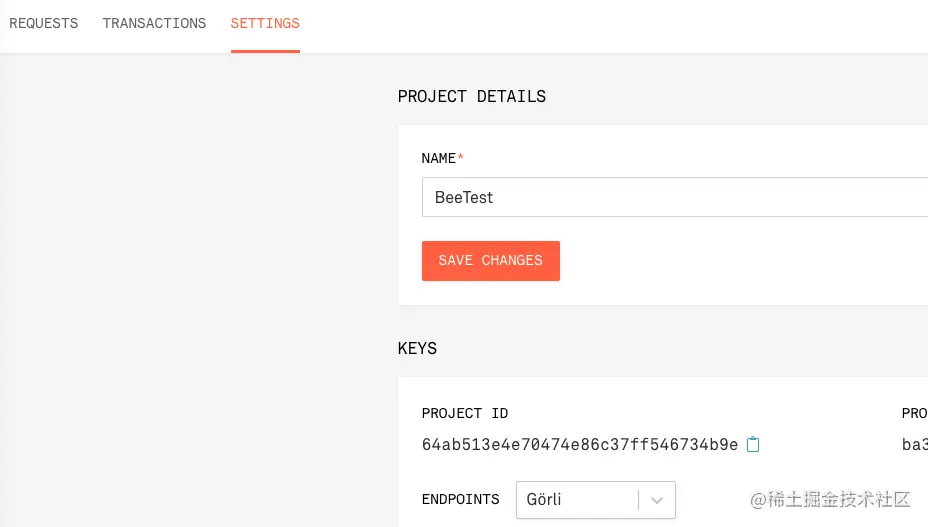This screenshot has height=527, width=928.
Task: Click the PROJECT DETAILS section heading
Action: coord(472,97)
